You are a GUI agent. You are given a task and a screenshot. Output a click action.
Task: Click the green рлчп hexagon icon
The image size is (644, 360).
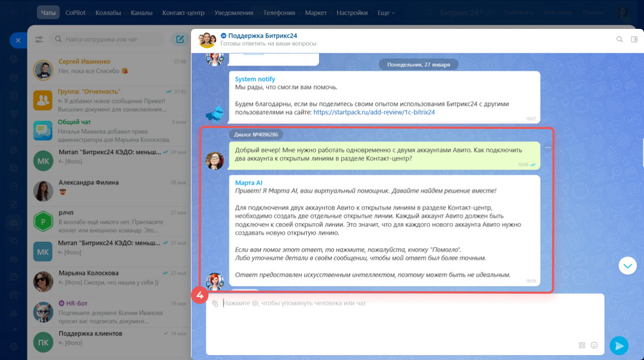tap(43, 221)
